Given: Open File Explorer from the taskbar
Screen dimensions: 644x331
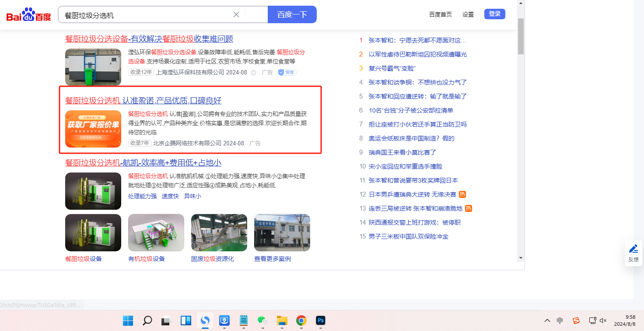Looking at the screenshot, I should [x=282, y=320].
